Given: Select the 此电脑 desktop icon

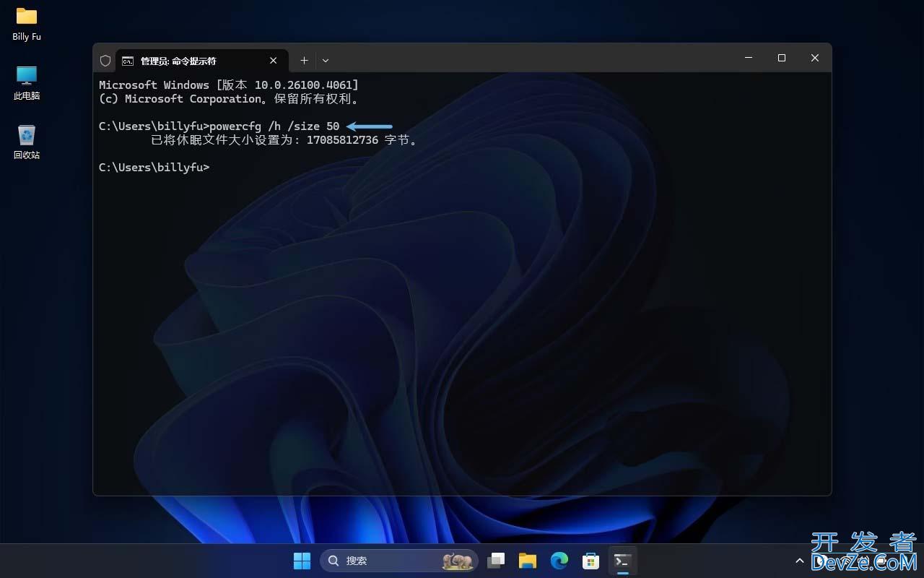Looking at the screenshot, I should tap(27, 83).
